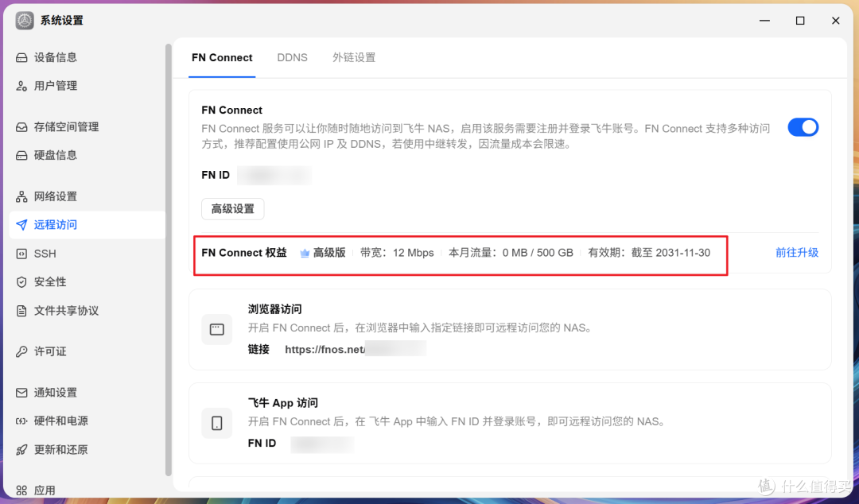Click the 远程访问 paper-plane icon
The image size is (859, 504).
point(21,225)
